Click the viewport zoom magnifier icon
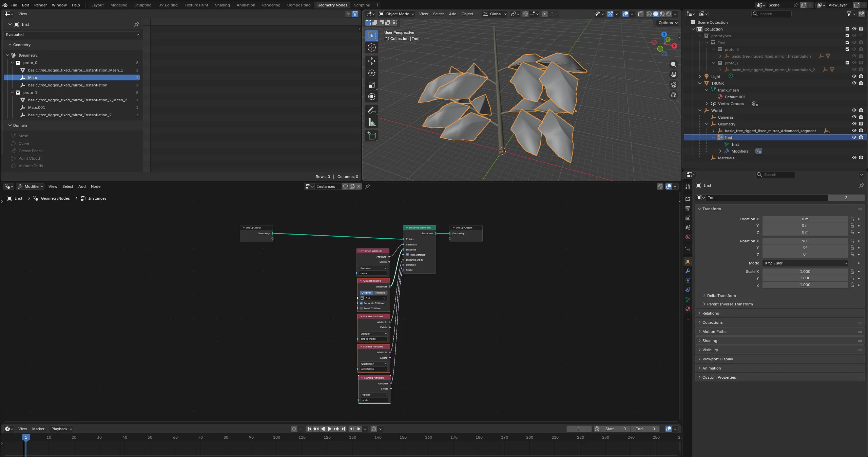Viewport: 868px width, 457px height. pyautogui.click(x=673, y=64)
